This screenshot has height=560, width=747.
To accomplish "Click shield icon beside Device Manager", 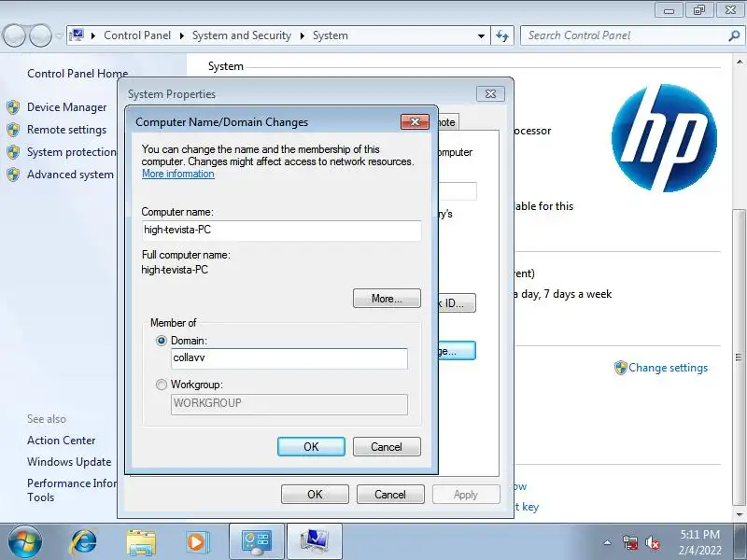I will pos(13,107).
